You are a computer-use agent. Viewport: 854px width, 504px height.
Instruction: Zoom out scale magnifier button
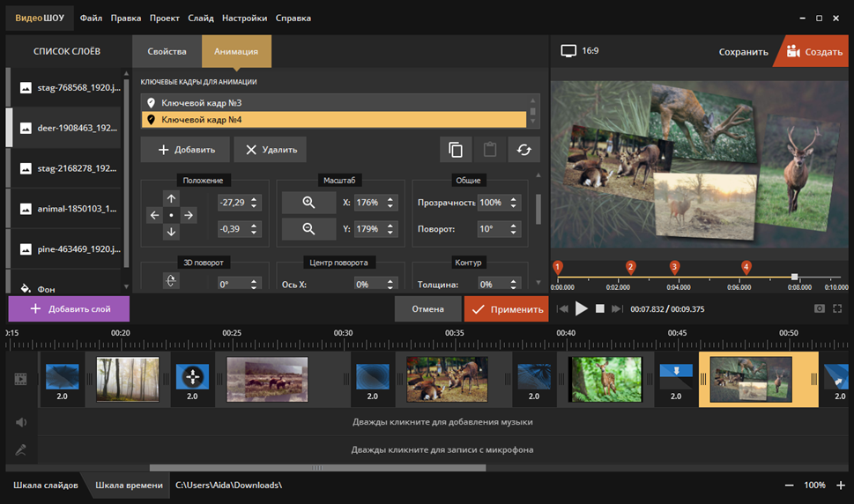pos(308,229)
